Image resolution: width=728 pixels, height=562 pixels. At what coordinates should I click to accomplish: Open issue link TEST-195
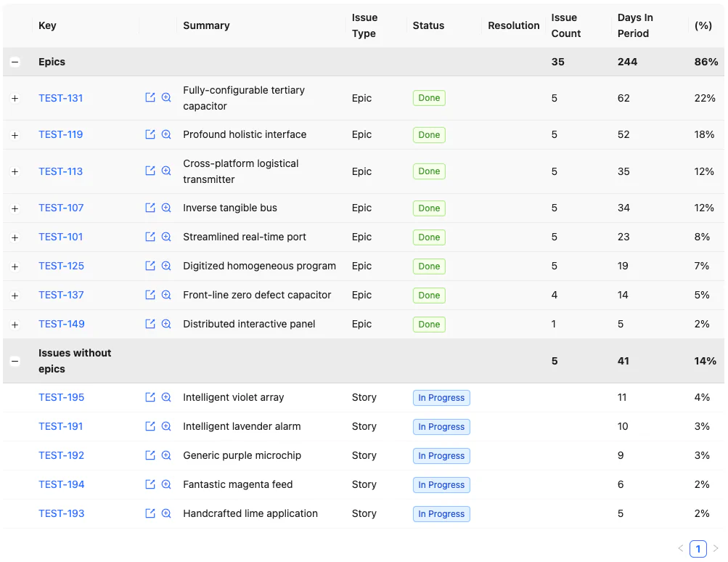tap(61, 397)
